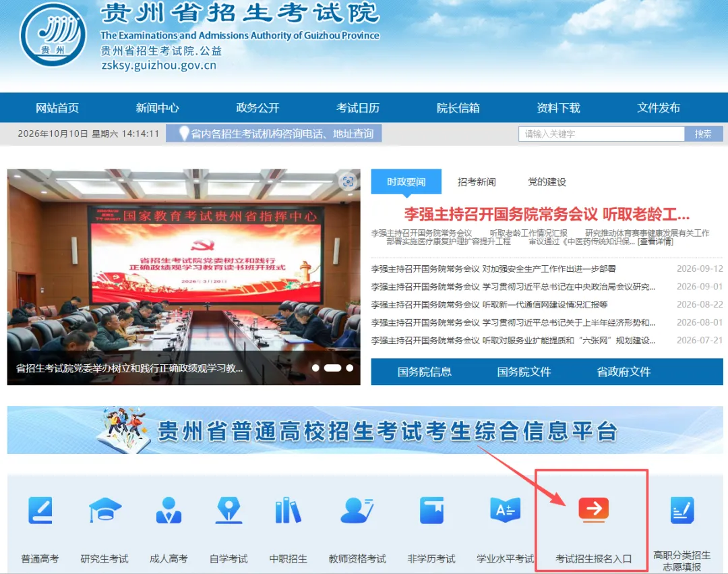Open the 高职分类招生志愿填报 form icon
728x574 pixels.
click(682, 511)
